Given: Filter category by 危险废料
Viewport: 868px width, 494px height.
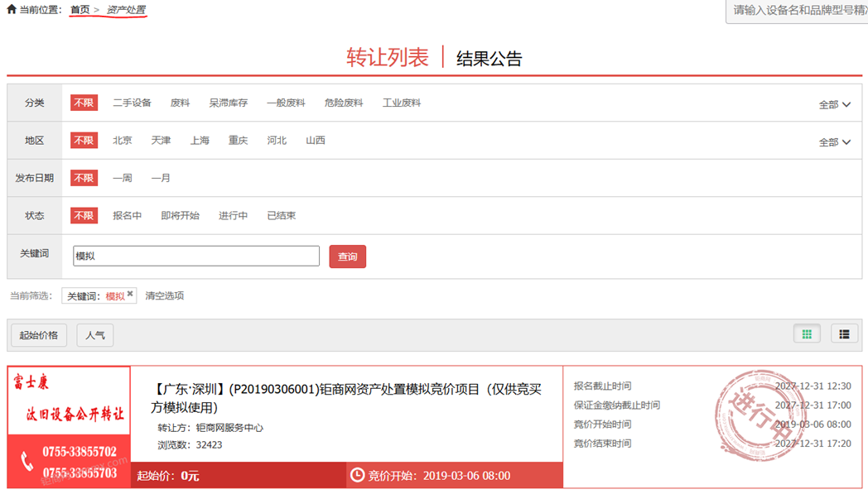Looking at the screenshot, I should point(344,103).
